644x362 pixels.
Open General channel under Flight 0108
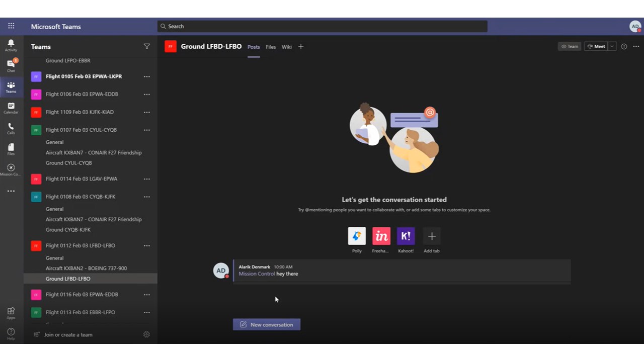54,209
